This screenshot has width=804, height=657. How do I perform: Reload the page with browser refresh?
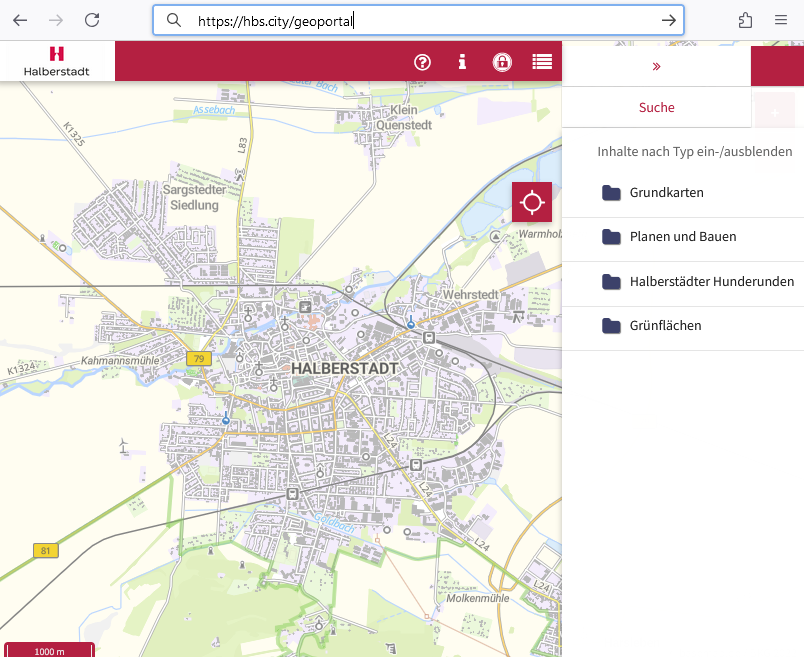[x=92, y=20]
